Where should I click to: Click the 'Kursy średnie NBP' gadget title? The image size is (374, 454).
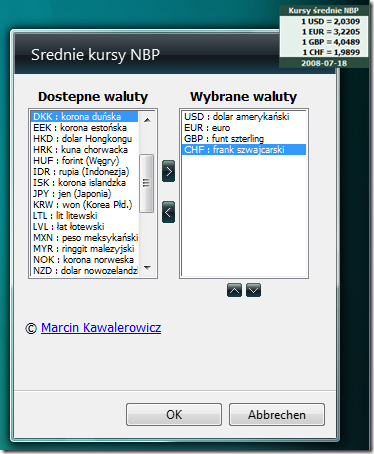324,10
